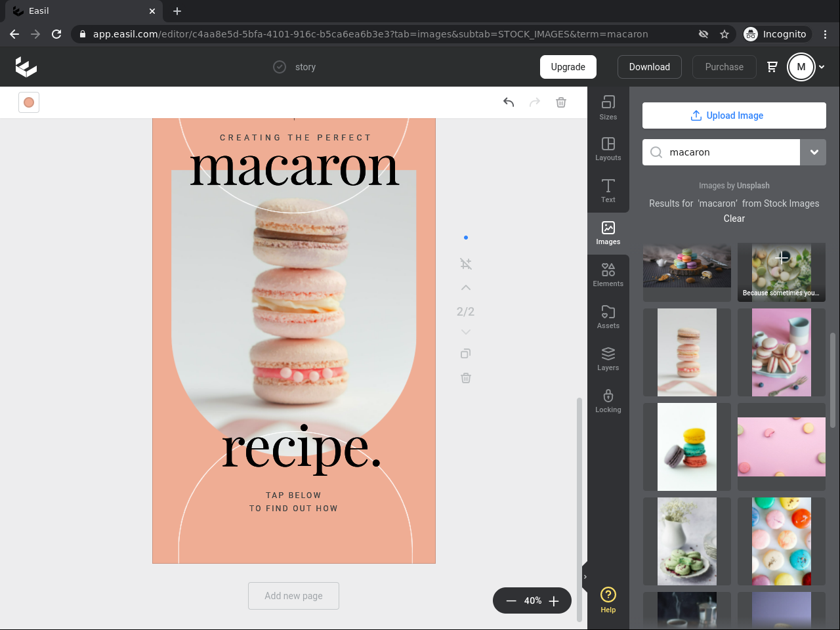Clear the stock image search results
This screenshot has width=840, height=630.
734,219
